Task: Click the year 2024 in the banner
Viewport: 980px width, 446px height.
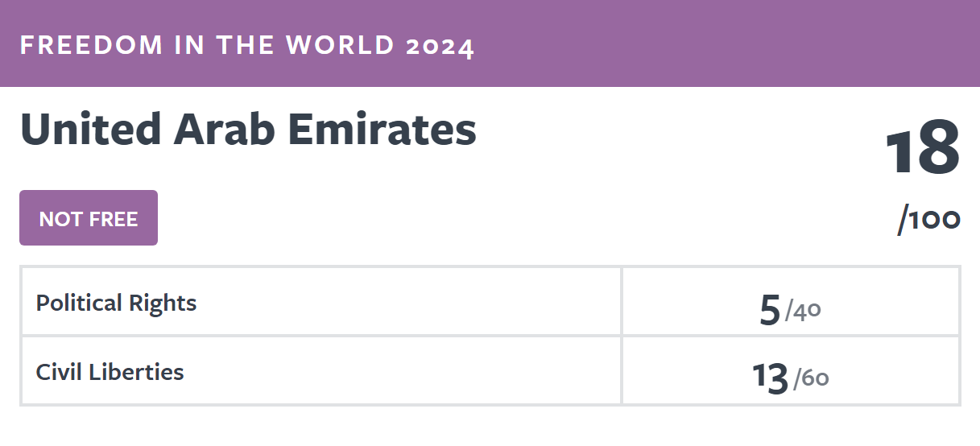Action: 440,46
